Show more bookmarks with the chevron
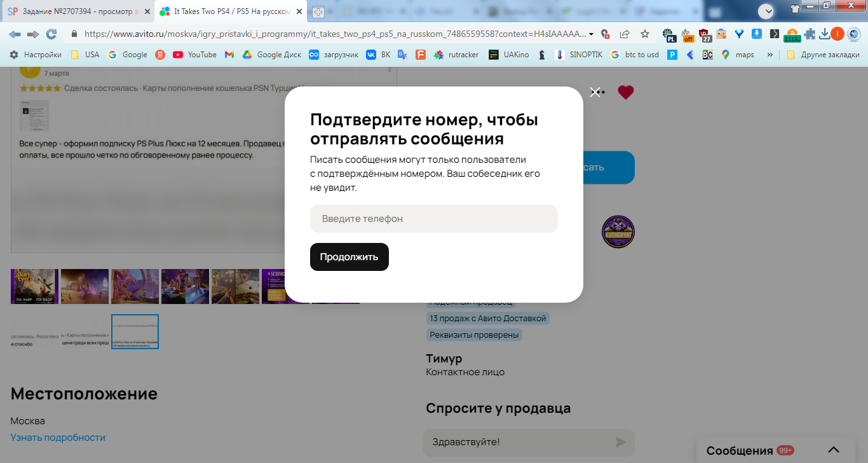Viewport: 868px width, 463px height. point(770,55)
